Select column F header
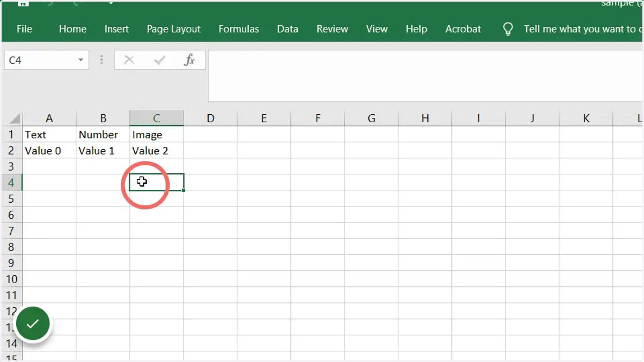644x362 pixels. click(x=318, y=119)
